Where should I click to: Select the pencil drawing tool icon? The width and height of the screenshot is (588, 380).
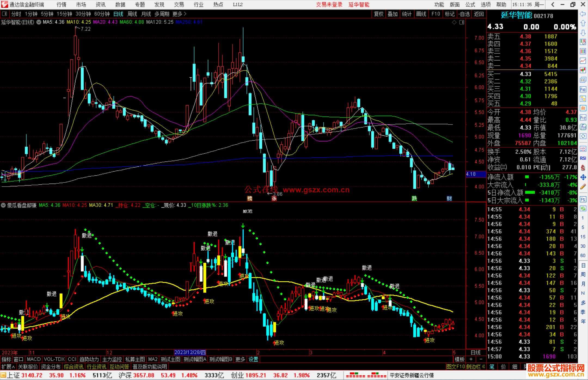(x=583, y=187)
